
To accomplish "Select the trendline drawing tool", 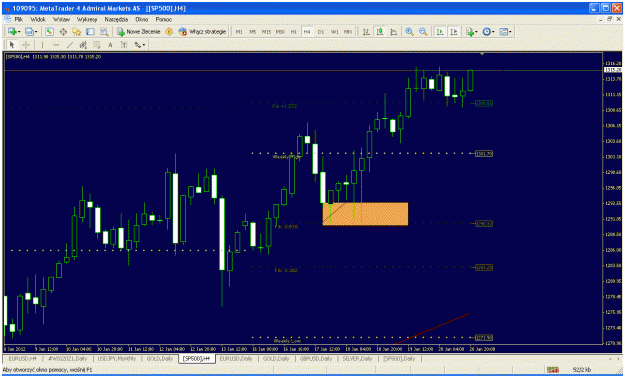I will [69, 45].
